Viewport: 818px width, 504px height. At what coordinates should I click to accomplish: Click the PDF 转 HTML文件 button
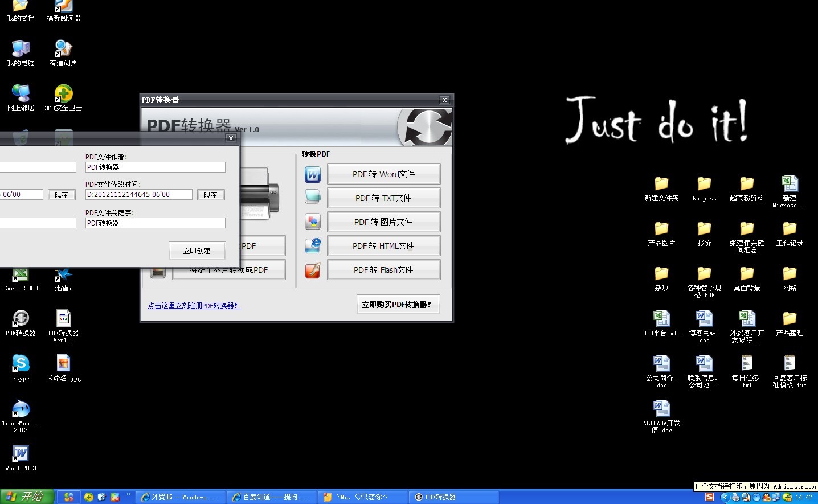[x=383, y=246]
